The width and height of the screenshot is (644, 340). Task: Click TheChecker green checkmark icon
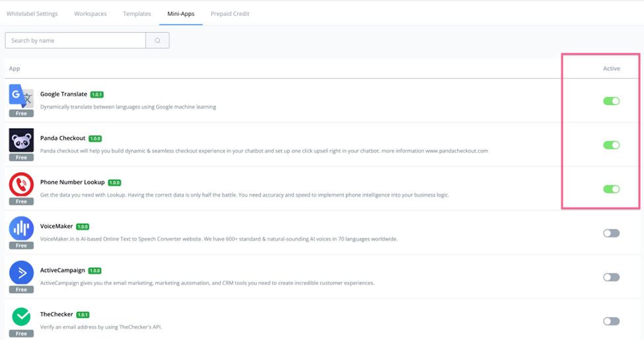(x=21, y=317)
